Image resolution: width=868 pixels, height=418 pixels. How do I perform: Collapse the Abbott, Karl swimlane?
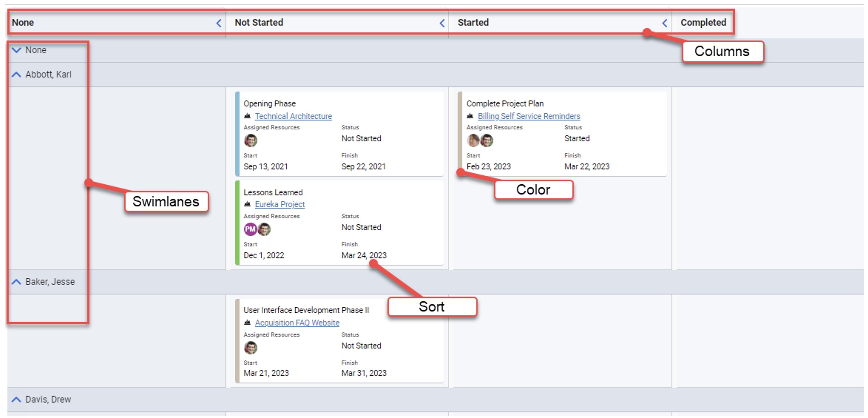(x=17, y=74)
